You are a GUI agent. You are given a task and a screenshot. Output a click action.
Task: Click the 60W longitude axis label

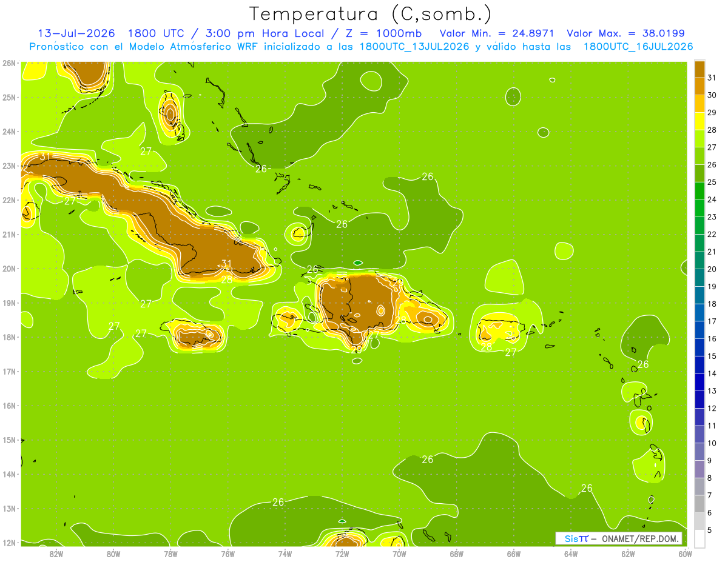[x=685, y=554]
